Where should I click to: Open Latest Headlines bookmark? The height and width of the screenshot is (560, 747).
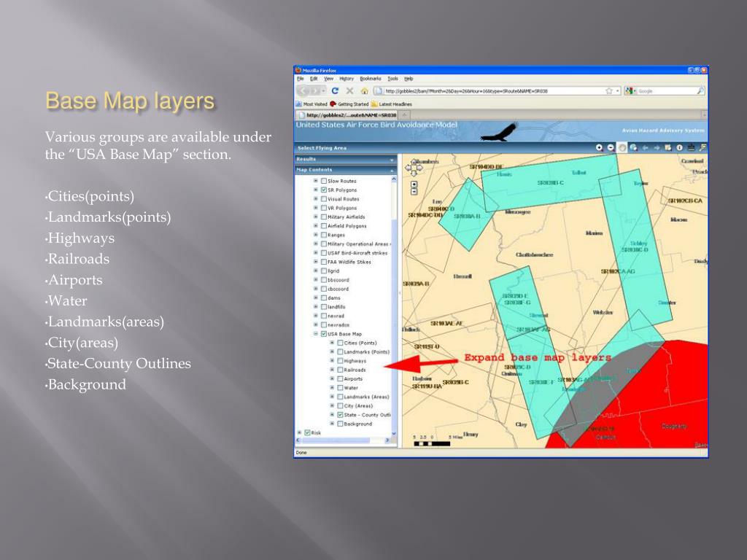[x=392, y=104]
